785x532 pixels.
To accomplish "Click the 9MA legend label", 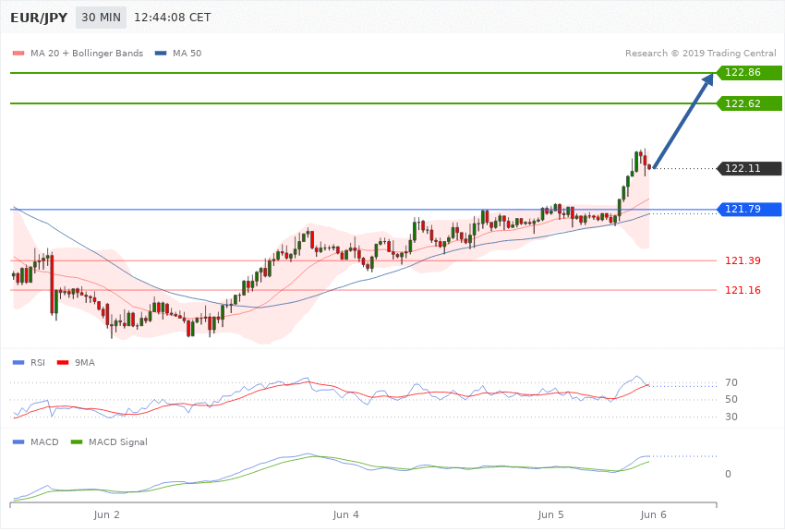I will [x=85, y=362].
